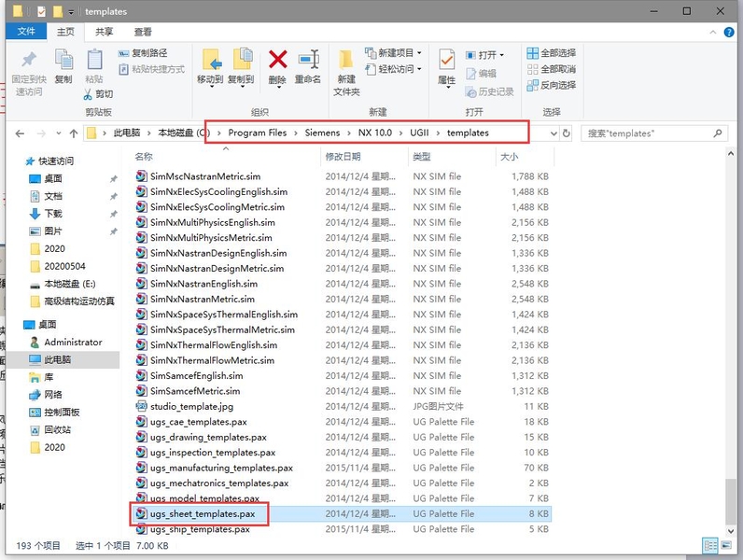Open Local Disk (E:) in the sidebar
Image resolution: width=743 pixels, height=560 pixels.
click(63, 284)
